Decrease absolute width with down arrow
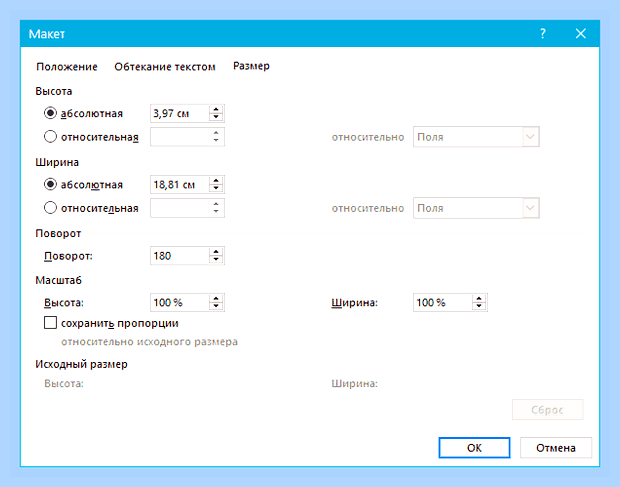Viewport: 620px width, 487px height. (216, 189)
